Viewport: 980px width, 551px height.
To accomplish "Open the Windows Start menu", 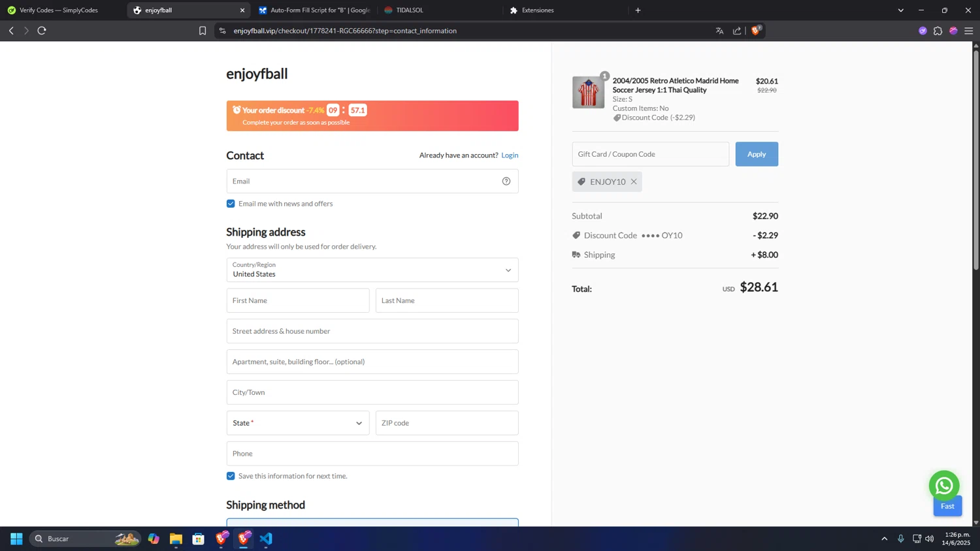I will tap(16, 539).
